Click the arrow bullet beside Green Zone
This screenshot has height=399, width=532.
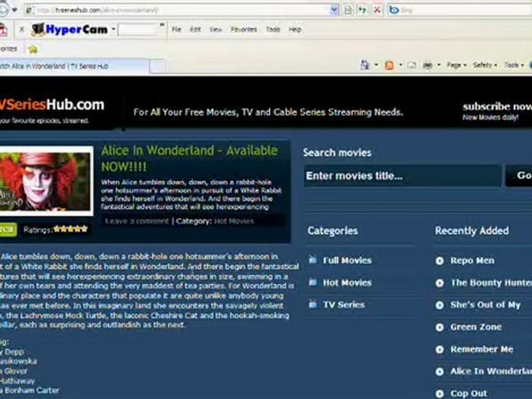[x=439, y=327]
